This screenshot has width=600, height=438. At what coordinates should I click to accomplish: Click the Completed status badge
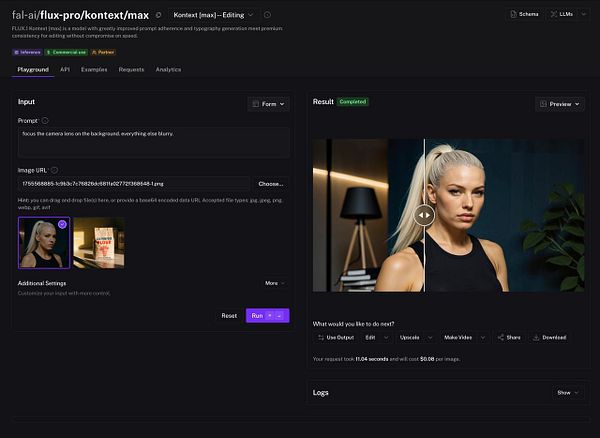click(353, 102)
